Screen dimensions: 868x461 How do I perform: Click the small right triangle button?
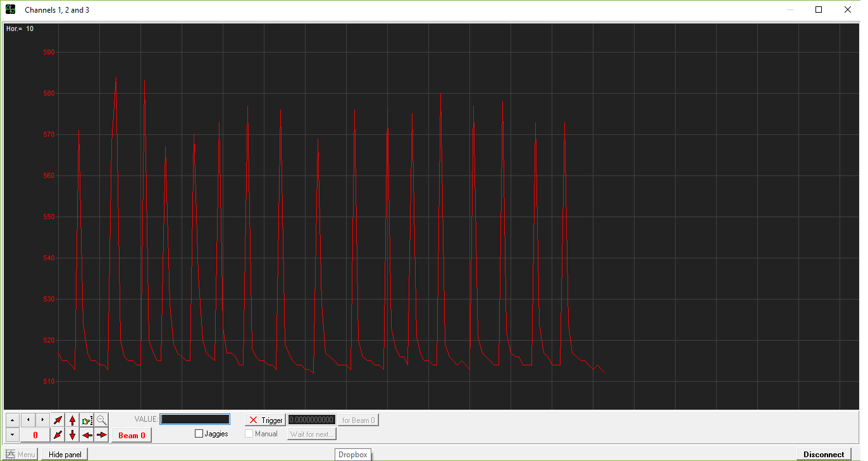click(x=42, y=420)
